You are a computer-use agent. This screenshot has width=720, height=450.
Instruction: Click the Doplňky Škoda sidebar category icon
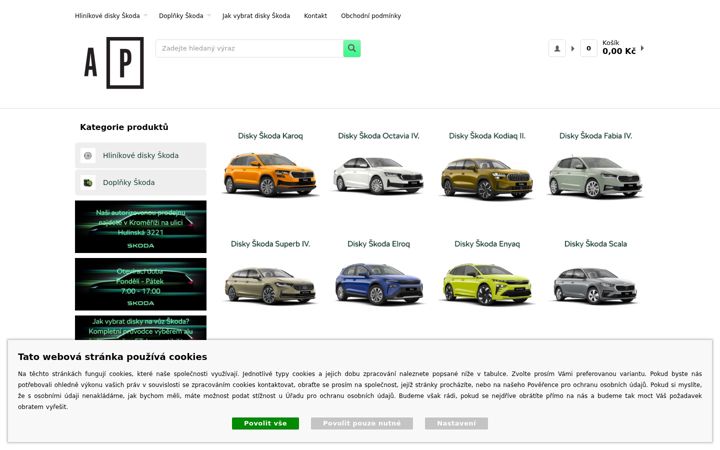coord(88,183)
